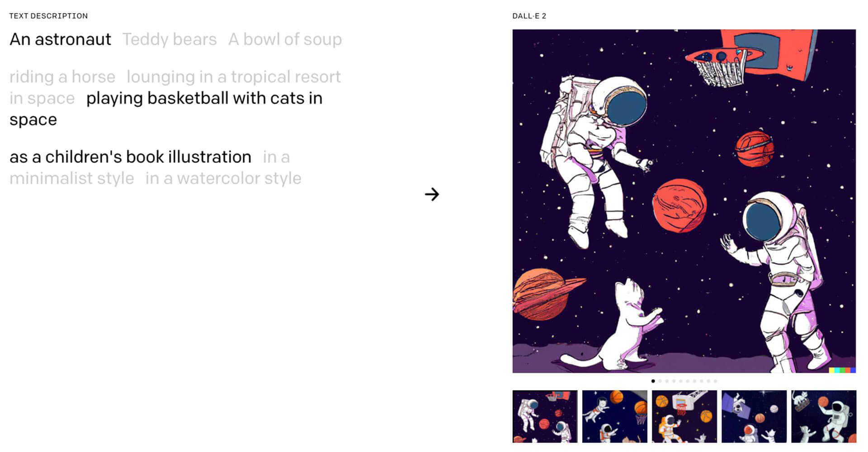This screenshot has width=868, height=452.
Task: Select the "An astronaut" subject option
Action: (x=60, y=39)
